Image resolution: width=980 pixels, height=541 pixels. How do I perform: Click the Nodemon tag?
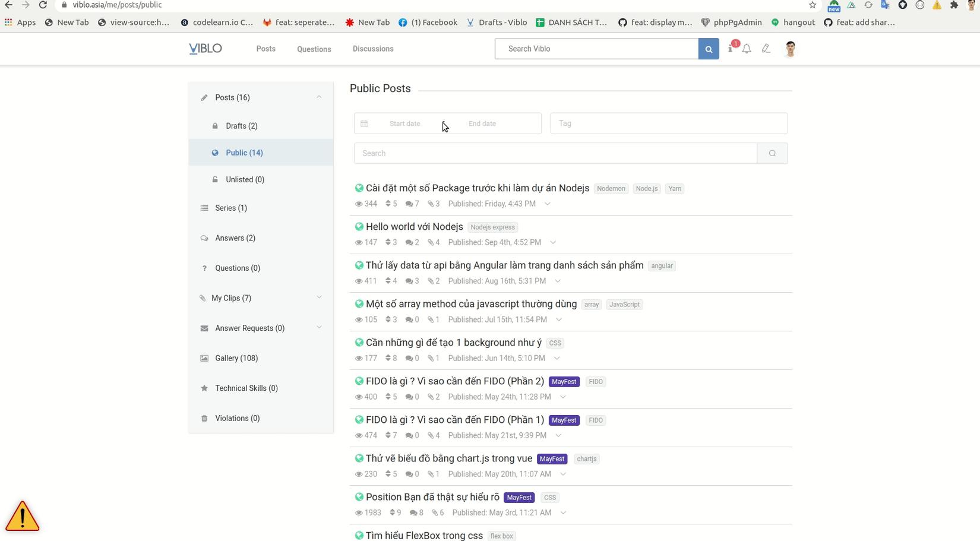(x=611, y=189)
